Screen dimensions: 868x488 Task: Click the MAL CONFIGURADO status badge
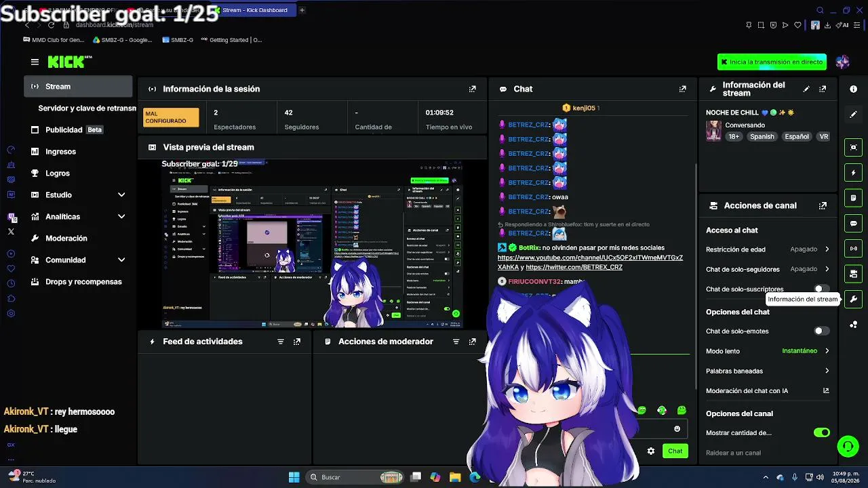pyautogui.click(x=171, y=117)
